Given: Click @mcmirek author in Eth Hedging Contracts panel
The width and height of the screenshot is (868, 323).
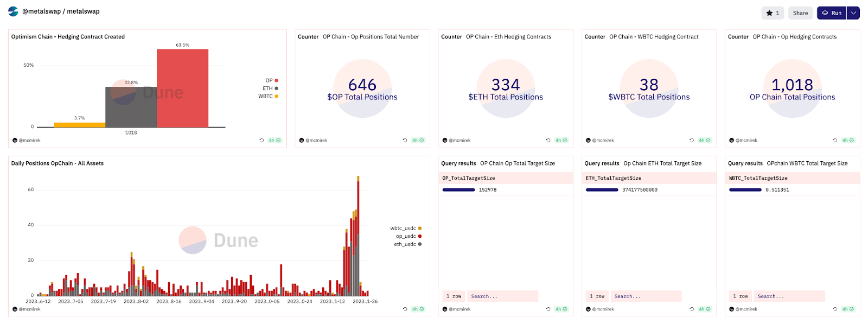Looking at the screenshot, I should (457, 141).
